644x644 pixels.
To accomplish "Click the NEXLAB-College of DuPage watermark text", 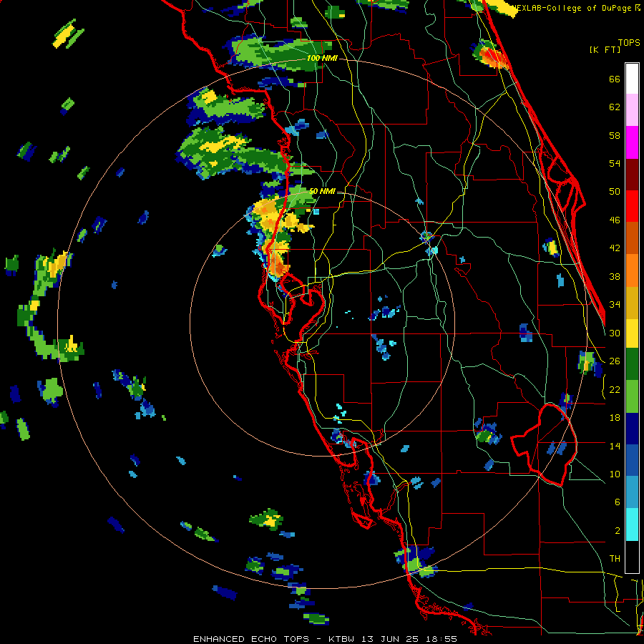I will pos(574,8).
